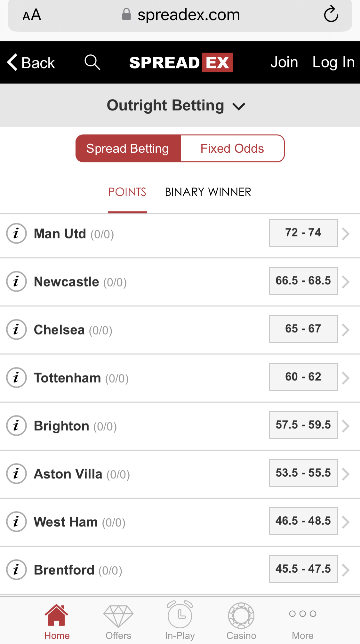
Task: Tap the Log In link
Action: tap(333, 62)
